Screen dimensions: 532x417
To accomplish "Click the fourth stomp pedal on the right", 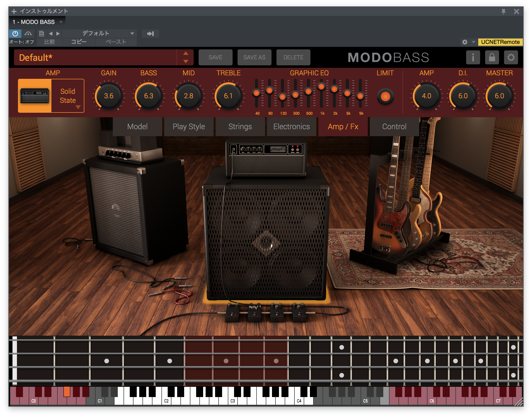I will pos(299,313).
